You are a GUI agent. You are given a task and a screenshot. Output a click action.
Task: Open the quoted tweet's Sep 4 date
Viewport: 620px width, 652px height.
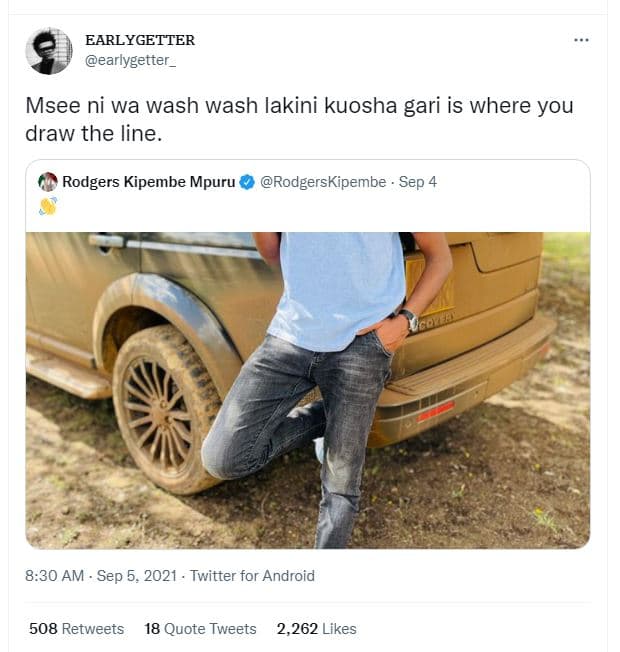[x=418, y=182]
